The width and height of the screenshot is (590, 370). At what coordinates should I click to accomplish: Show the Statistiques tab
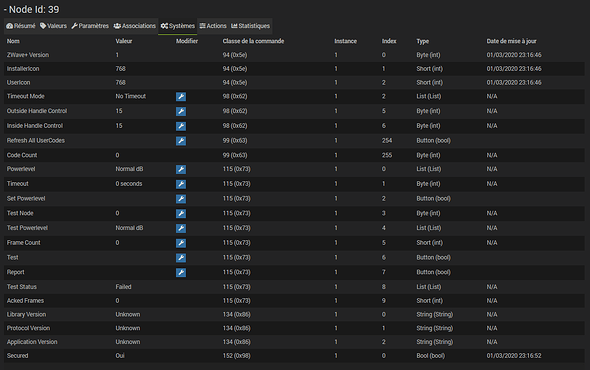[251, 26]
